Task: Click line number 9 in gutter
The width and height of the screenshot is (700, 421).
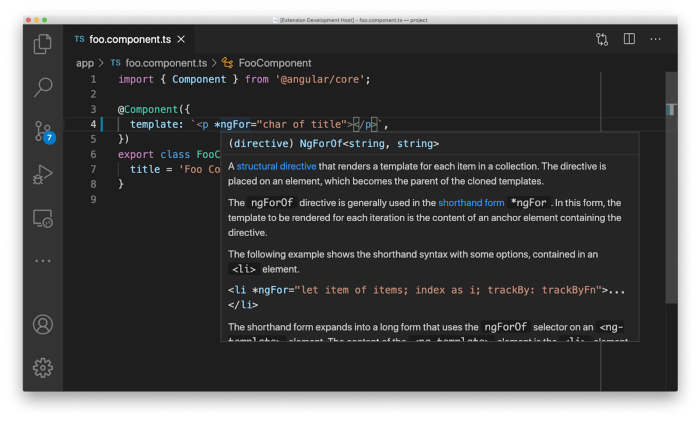Action: point(93,199)
